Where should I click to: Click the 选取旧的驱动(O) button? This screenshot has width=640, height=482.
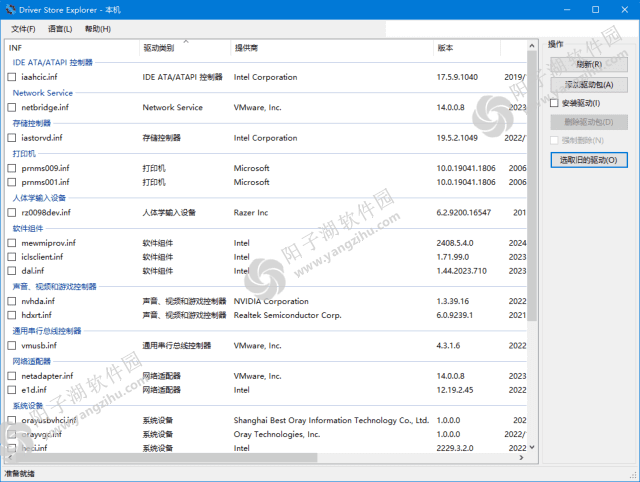(589, 160)
